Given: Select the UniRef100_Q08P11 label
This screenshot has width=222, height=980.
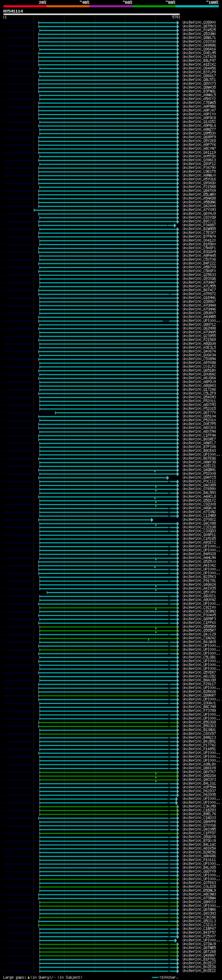Looking at the screenshot, I should click(x=199, y=535).
